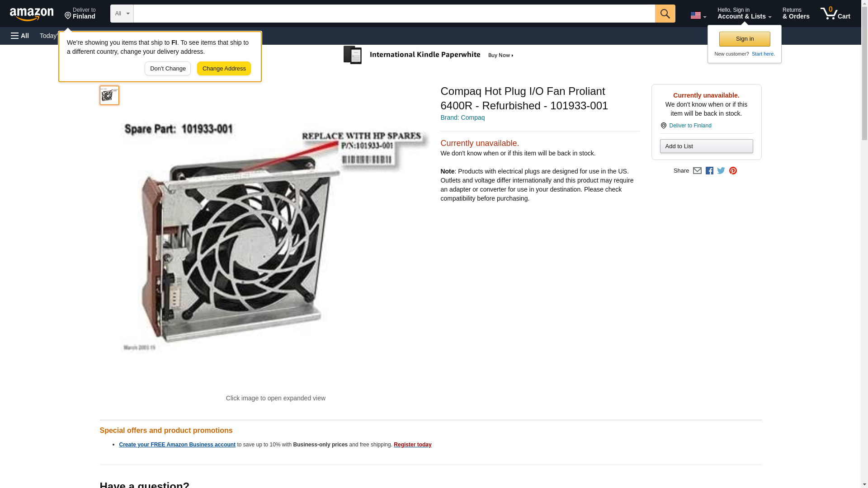Click into the search input field
Screen dimensions: 868x488
[x=394, y=14]
